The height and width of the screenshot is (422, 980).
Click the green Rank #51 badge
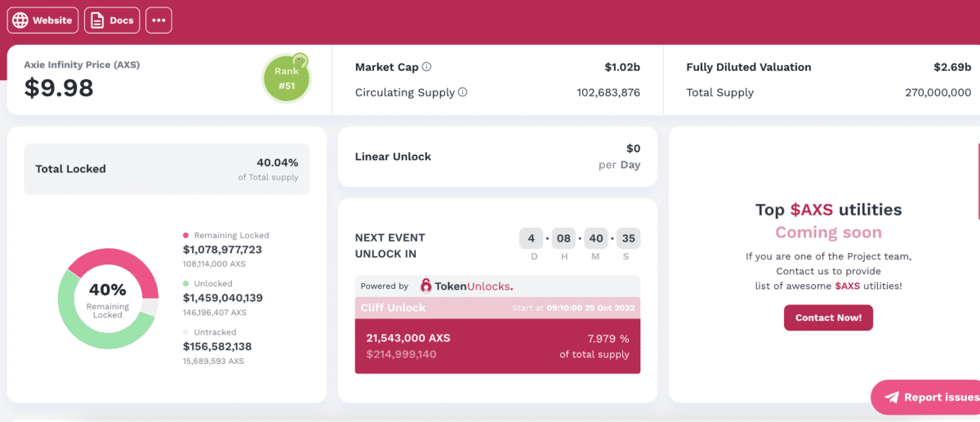[x=286, y=78]
